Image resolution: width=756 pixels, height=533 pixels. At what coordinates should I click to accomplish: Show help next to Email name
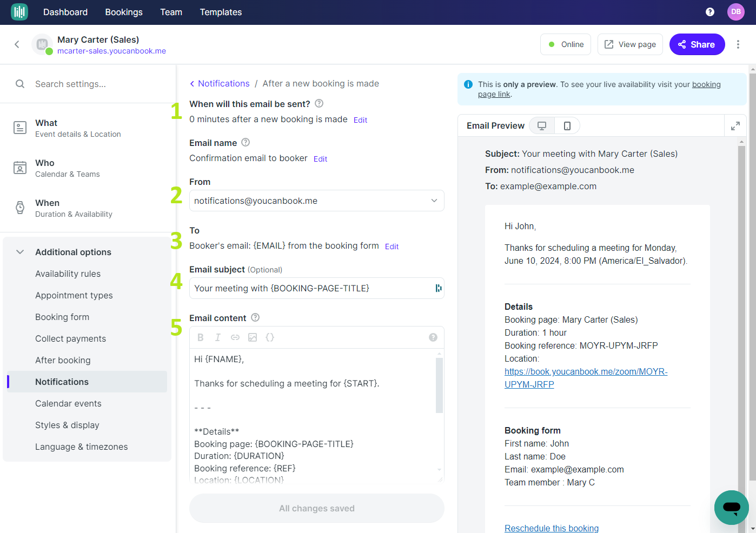246,142
